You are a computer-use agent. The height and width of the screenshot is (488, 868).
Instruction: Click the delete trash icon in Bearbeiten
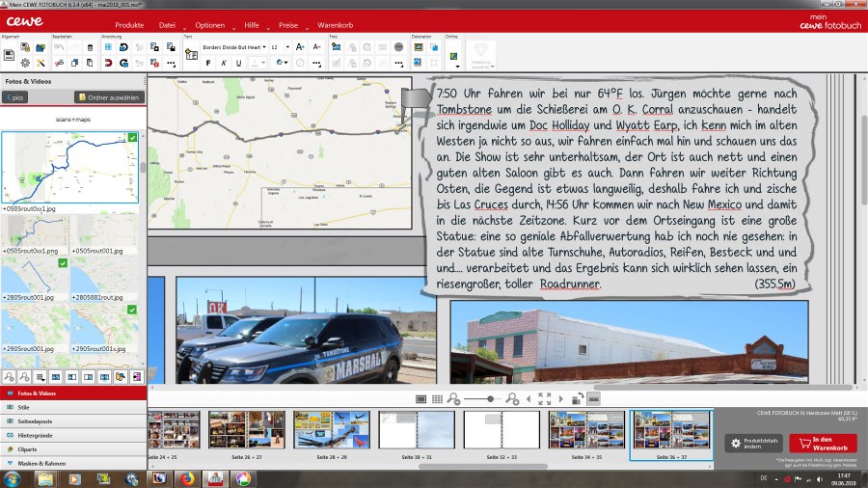pyautogui.click(x=90, y=47)
